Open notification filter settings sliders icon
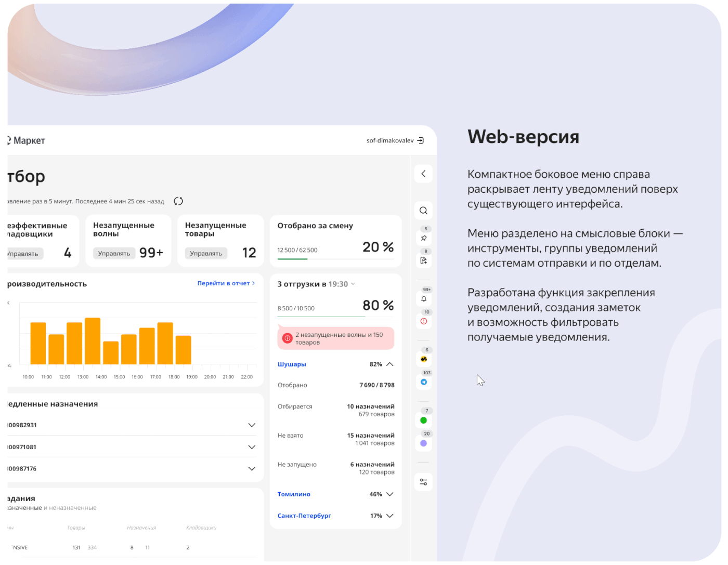This screenshot has width=728, height=565. (x=423, y=482)
